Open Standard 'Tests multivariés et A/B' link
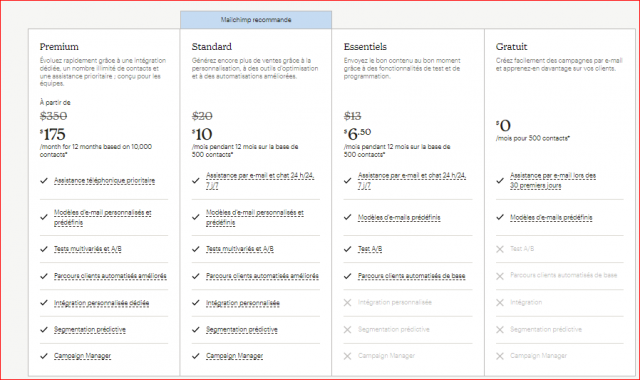 (x=240, y=249)
